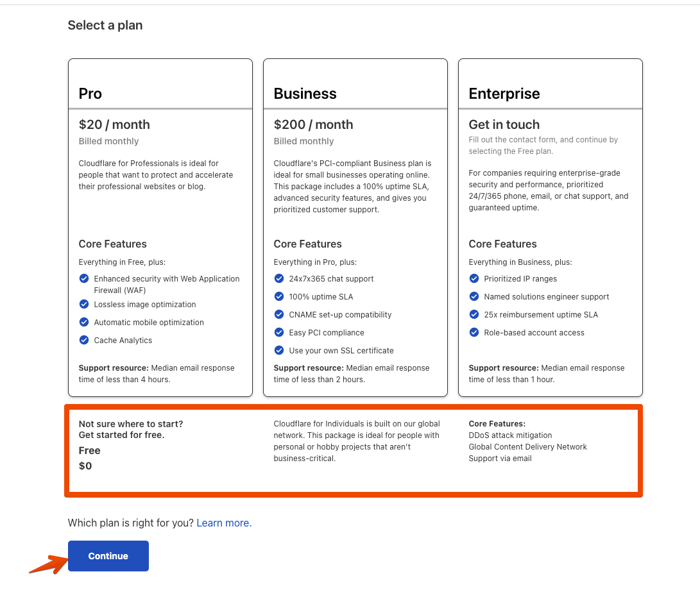
Task: Choose the Free $0 plan option
Action: 353,451
